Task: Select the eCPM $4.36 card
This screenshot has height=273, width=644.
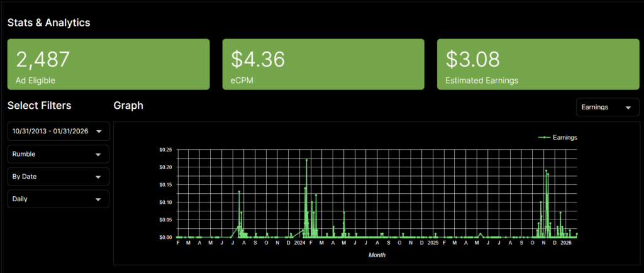Action: [x=323, y=64]
